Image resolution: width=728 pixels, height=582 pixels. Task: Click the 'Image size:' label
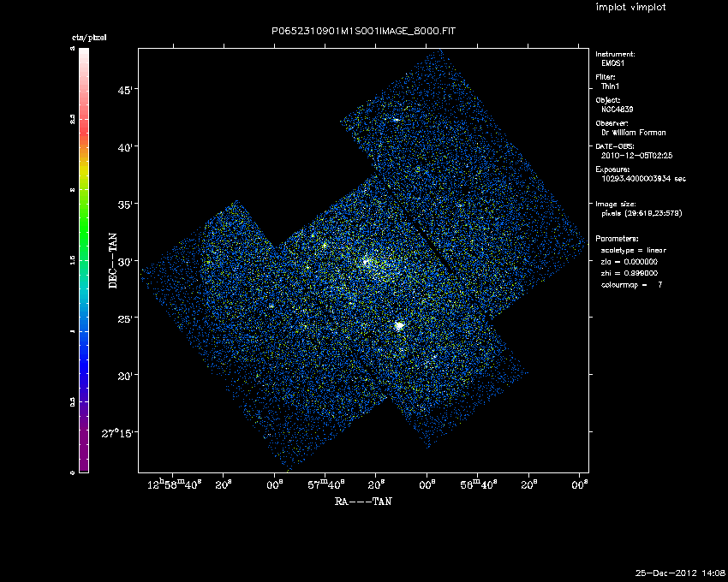pyautogui.click(x=616, y=205)
